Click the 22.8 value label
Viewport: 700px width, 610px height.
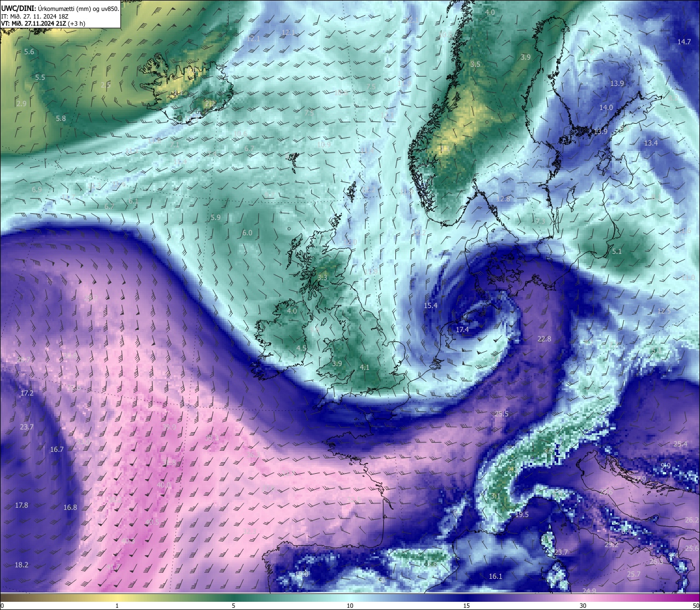click(x=544, y=339)
